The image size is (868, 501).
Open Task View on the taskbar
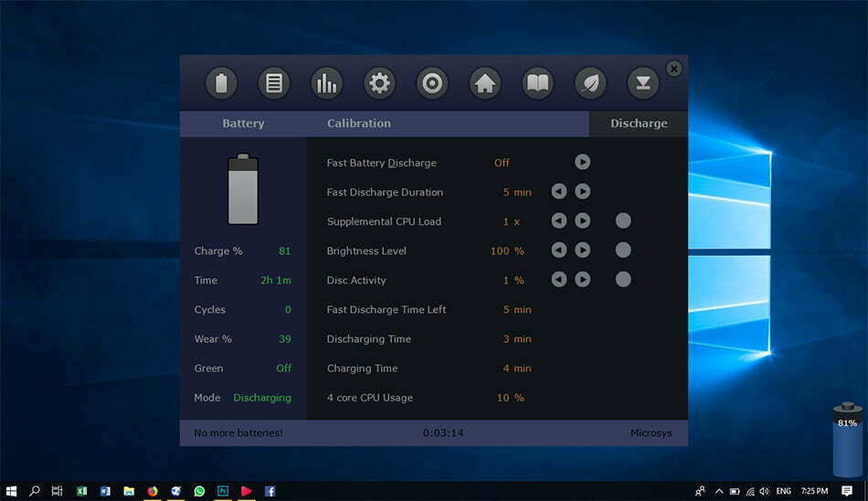(57, 491)
